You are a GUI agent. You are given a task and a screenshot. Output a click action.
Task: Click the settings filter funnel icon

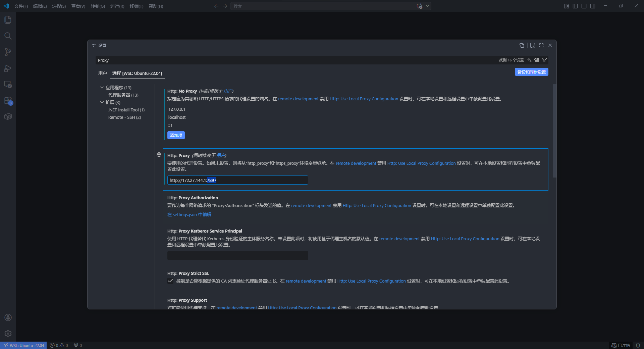click(x=544, y=60)
